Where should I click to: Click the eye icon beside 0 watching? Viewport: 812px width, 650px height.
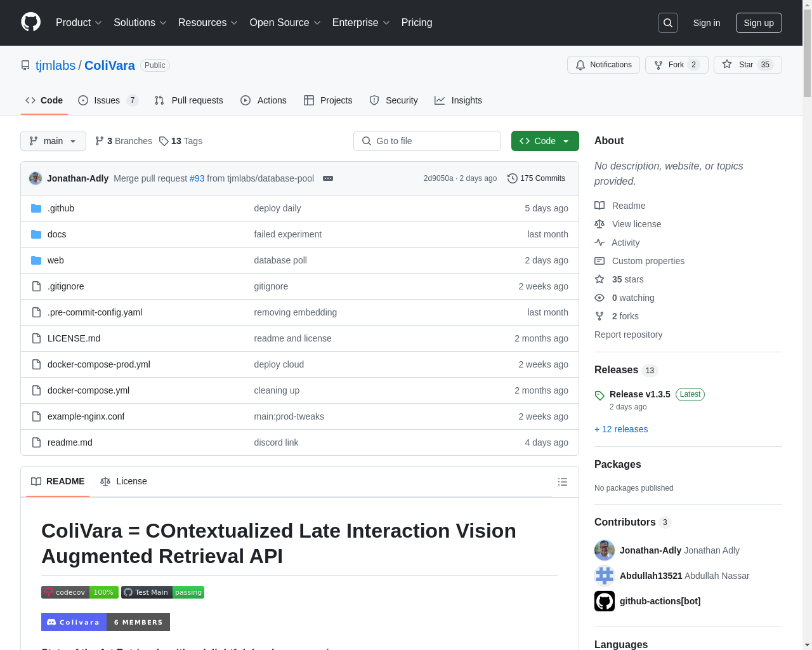coord(599,298)
